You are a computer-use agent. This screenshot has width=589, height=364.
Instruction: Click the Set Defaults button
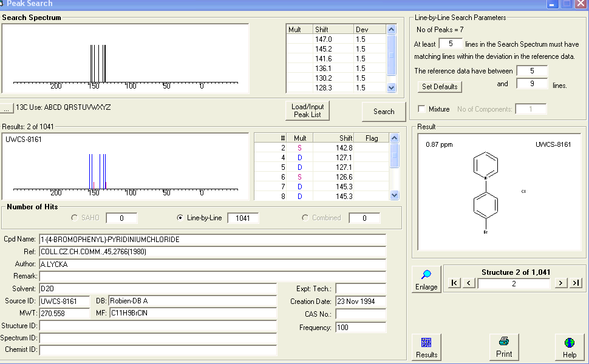[440, 87]
